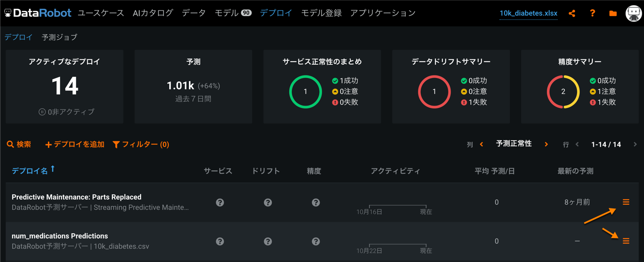Click the search magnifier 検索
This screenshot has width=644, height=262.
click(19, 145)
